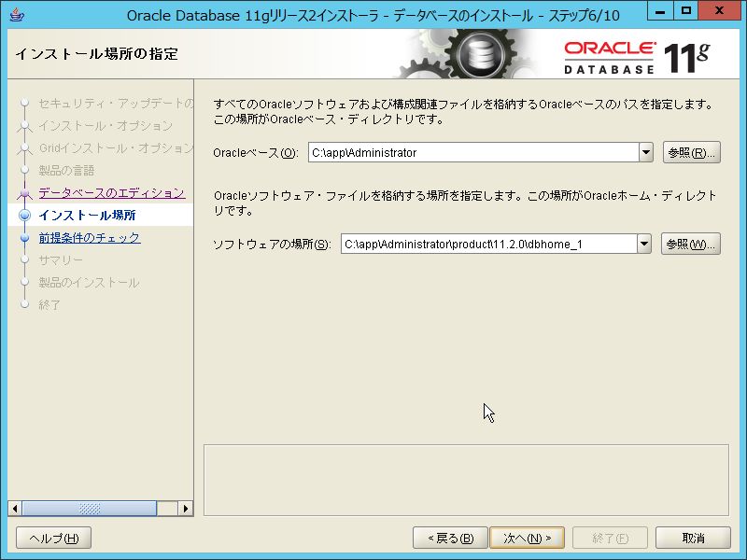The width and height of the screenshot is (747, 560).
Task: Open the Oracleベース path dropdown arrow
Action: [x=646, y=153]
